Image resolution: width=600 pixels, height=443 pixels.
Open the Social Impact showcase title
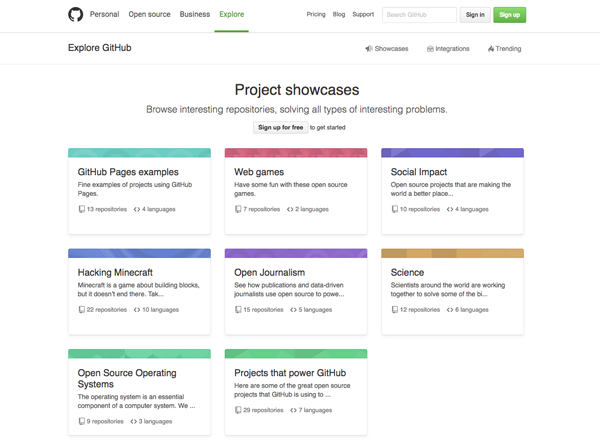[418, 172]
